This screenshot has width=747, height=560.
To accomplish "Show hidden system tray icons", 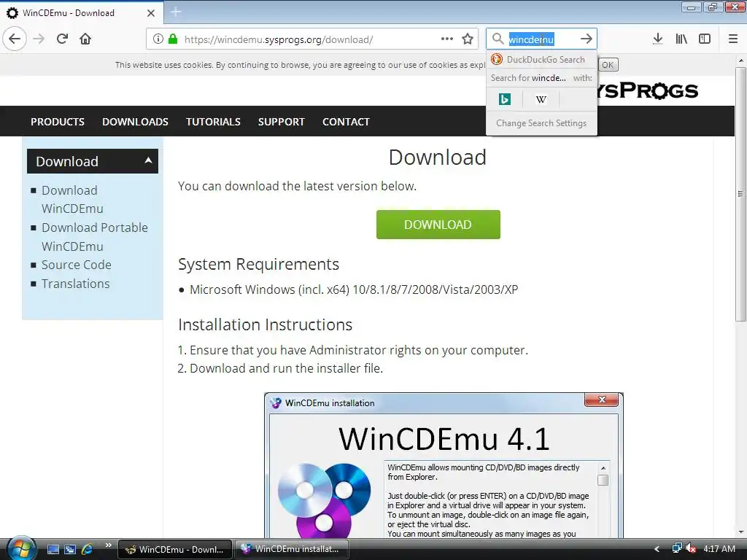I will [x=657, y=549].
